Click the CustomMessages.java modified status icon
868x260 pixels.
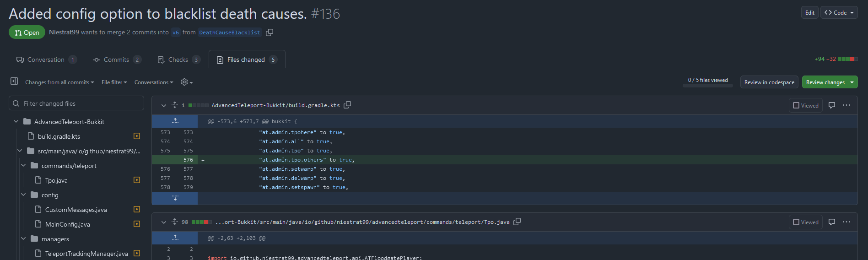136,209
